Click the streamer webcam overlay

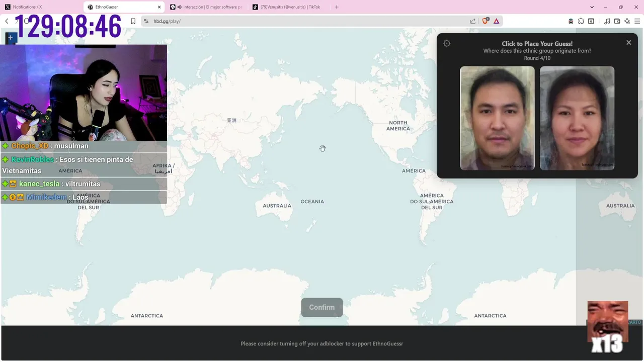[84, 93]
